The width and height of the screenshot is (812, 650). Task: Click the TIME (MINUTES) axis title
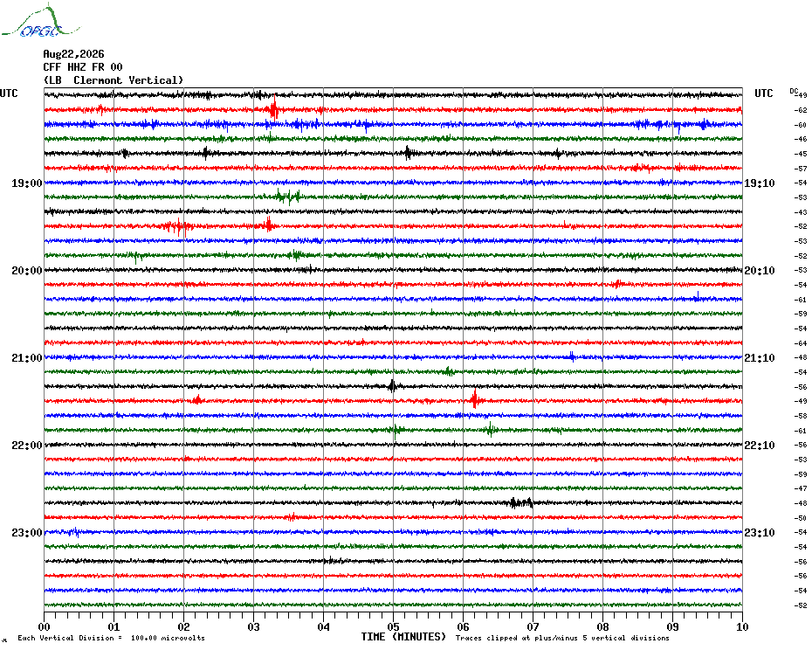point(403,637)
